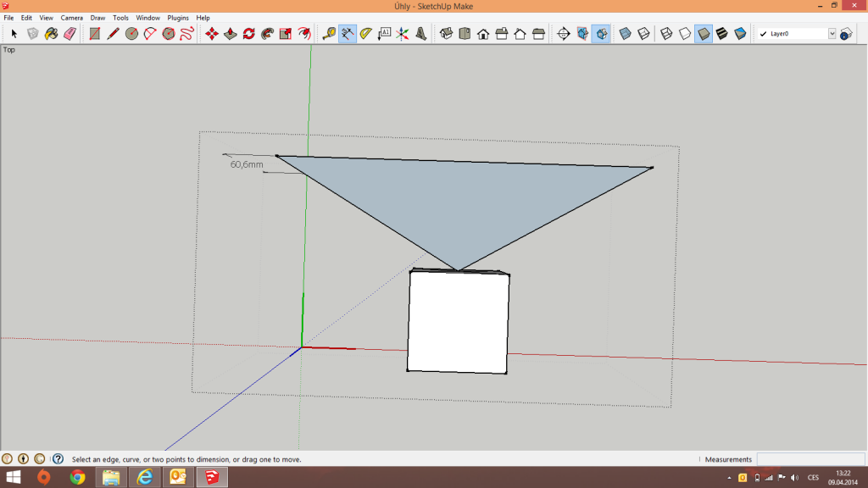Image resolution: width=868 pixels, height=488 pixels.
Task: Open the Camera menu
Action: pos(71,18)
